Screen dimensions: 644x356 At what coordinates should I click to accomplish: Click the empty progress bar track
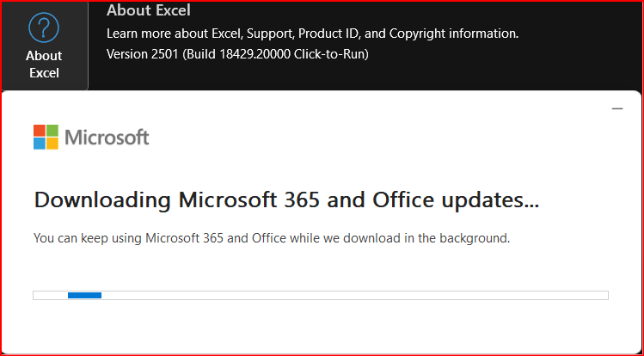pyautogui.click(x=353, y=295)
